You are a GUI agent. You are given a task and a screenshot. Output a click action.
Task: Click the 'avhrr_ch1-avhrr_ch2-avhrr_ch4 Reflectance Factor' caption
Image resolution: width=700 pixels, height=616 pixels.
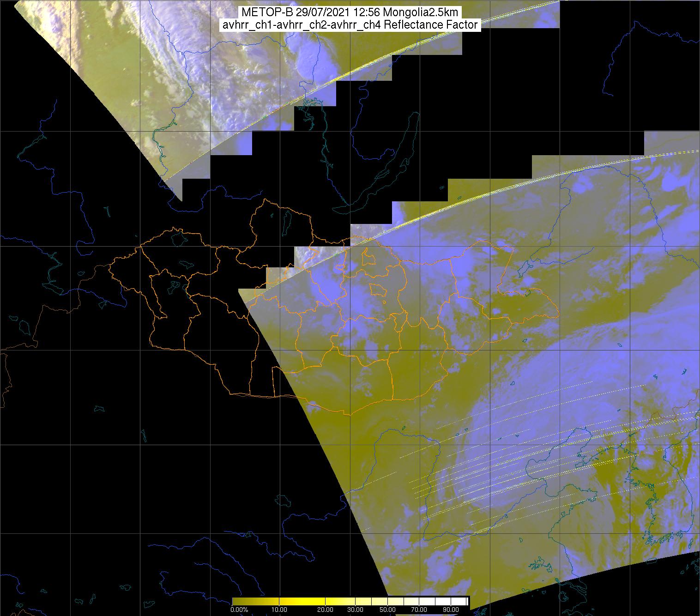(x=350, y=25)
